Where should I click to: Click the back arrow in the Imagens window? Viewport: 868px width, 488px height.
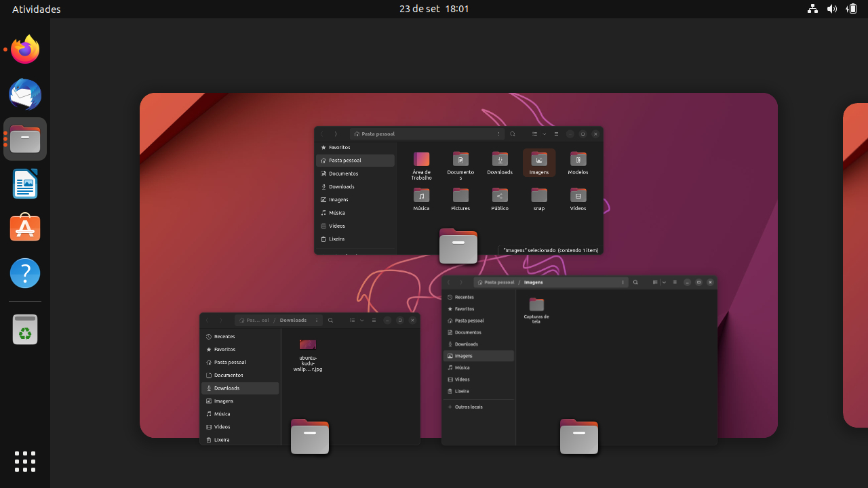pos(449,283)
